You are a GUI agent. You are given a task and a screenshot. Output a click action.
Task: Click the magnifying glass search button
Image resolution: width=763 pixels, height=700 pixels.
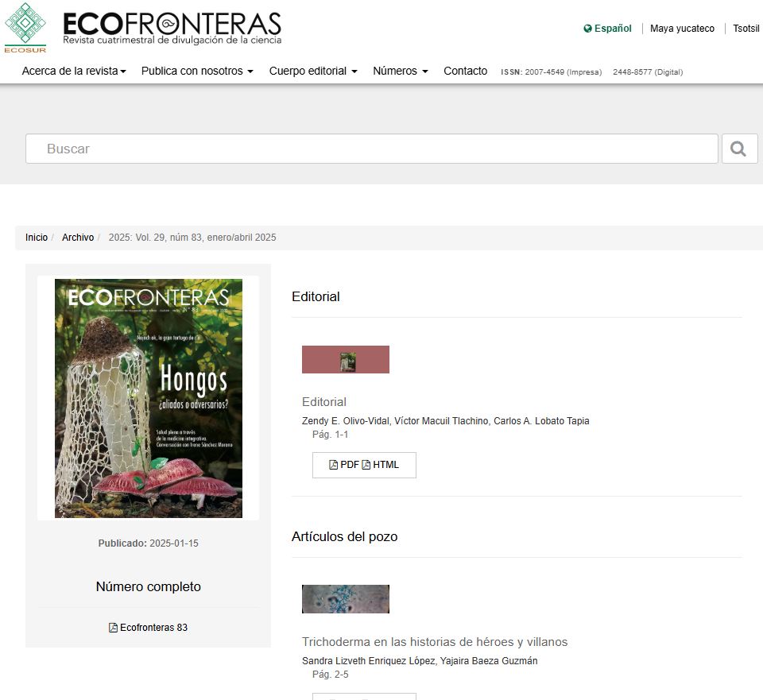pos(739,149)
